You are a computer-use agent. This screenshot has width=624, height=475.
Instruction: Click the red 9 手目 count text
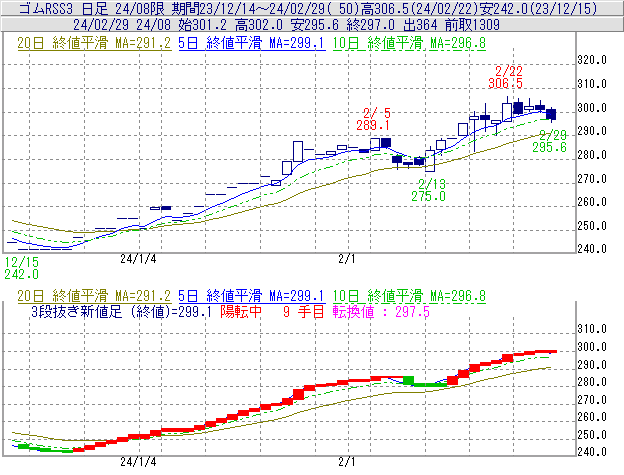[304, 311]
